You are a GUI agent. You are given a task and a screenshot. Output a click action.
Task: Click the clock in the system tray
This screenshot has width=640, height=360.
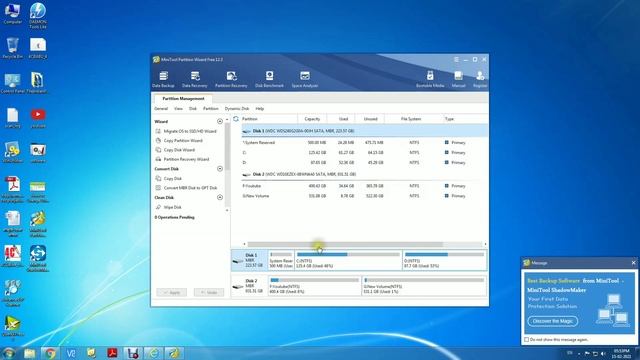pos(622,353)
